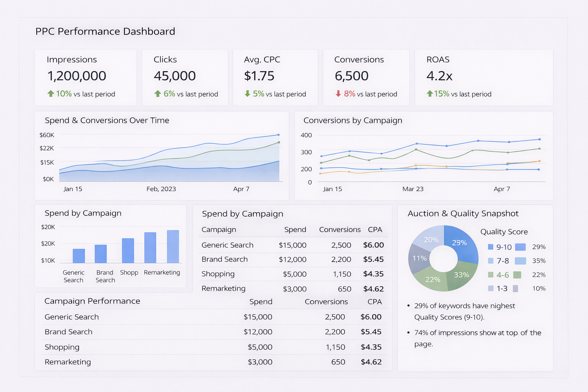The width and height of the screenshot is (588, 392).
Task: Click the red down arrow under Conversions
Action: pos(338,93)
